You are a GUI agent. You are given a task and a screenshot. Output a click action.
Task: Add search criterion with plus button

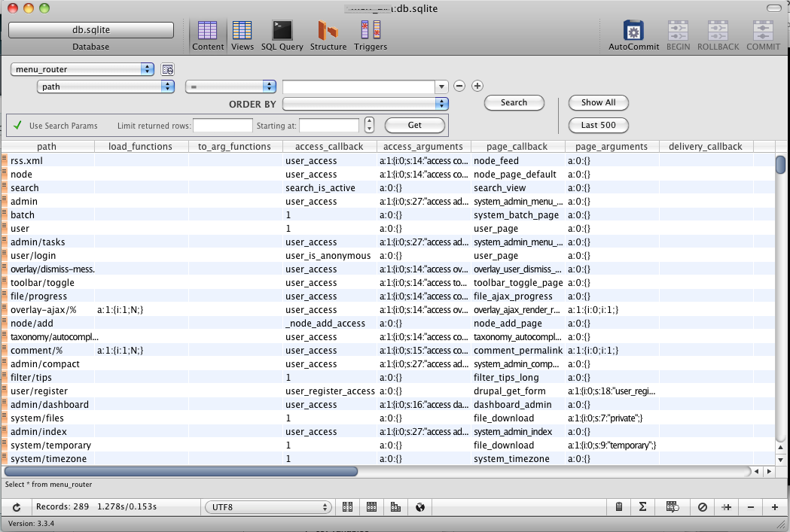tap(477, 87)
